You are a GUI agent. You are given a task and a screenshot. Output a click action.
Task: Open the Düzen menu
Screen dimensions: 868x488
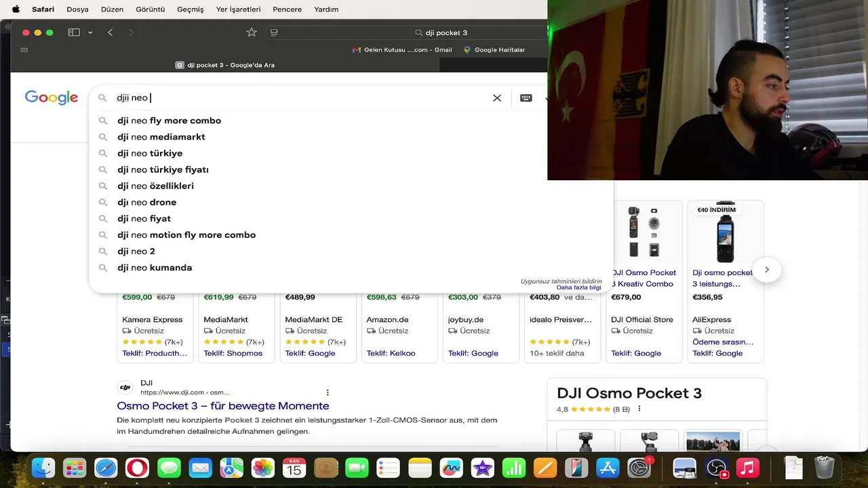pos(113,9)
